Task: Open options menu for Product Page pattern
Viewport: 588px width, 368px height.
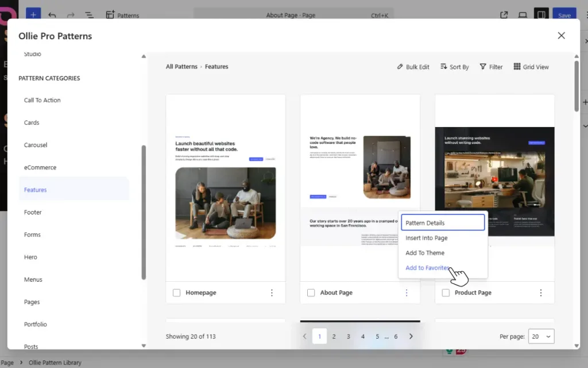Action: click(x=541, y=293)
